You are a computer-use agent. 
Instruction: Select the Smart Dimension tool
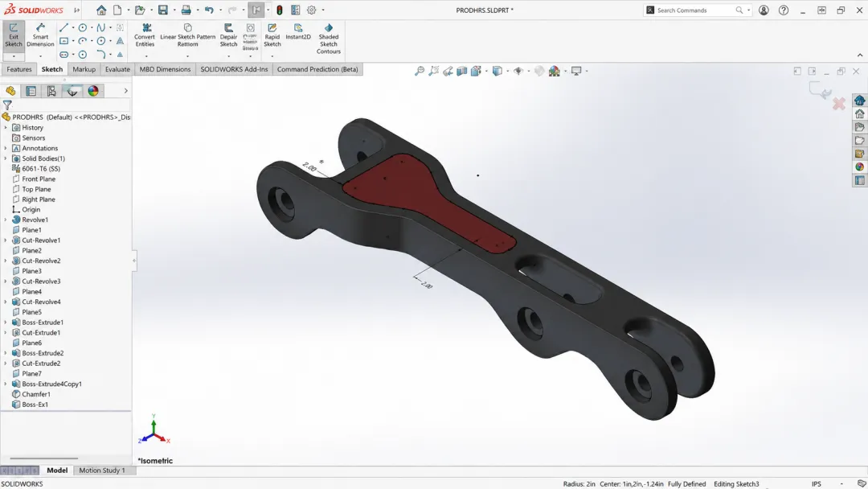(x=40, y=35)
